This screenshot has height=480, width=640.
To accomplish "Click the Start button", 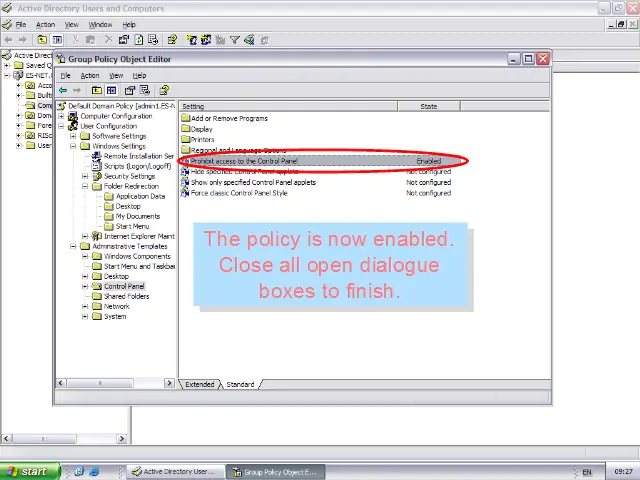I will [x=27, y=471].
